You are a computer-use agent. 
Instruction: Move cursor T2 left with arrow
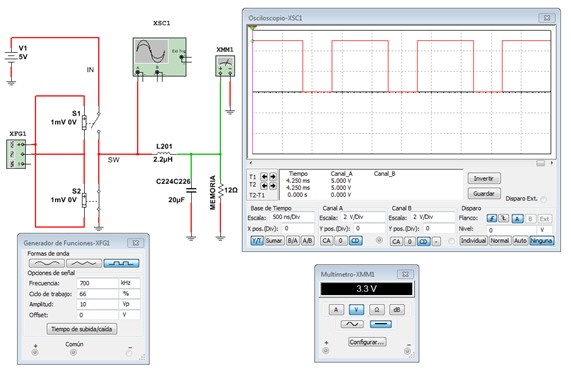pos(264,186)
